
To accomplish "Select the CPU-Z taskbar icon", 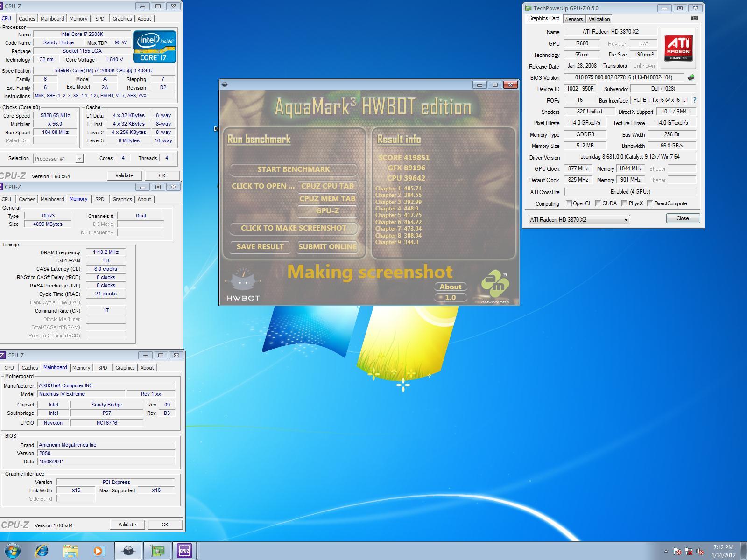I will [x=184, y=551].
